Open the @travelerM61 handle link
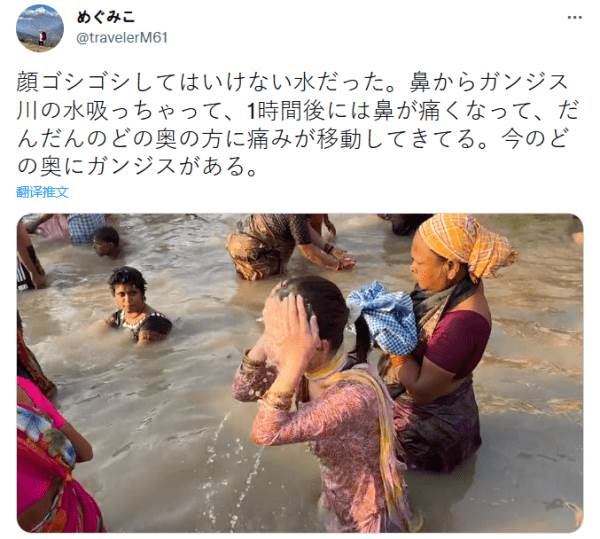The width and height of the screenshot is (600, 539). 122,37
